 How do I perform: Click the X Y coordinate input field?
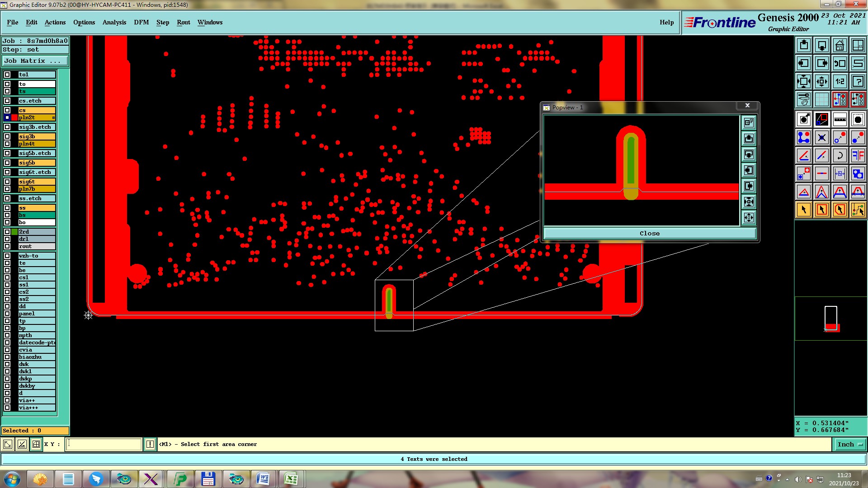click(x=104, y=445)
